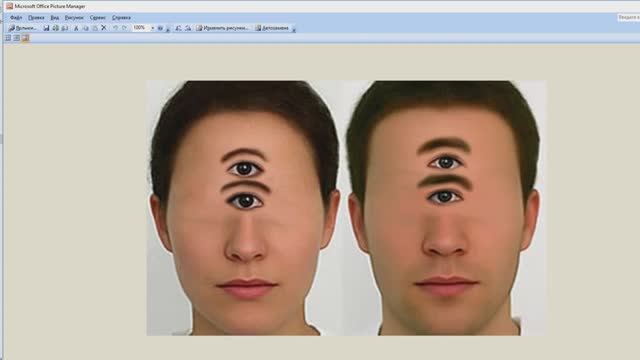The image size is (640, 360).
Task: Open the Правка menu
Action: (36, 18)
